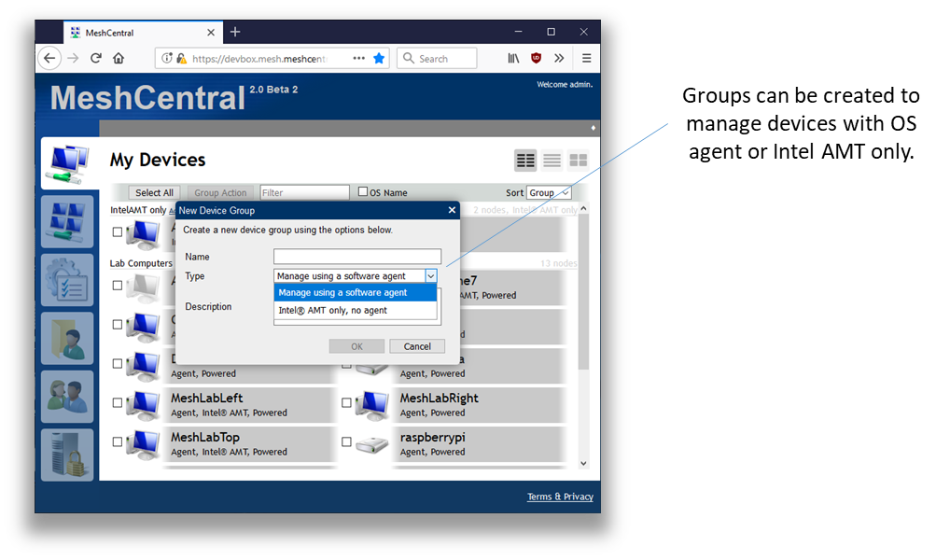Image resolution: width=936 pixels, height=560 pixels.
Task: Open the My Account sidebar icon
Action: tap(67, 221)
